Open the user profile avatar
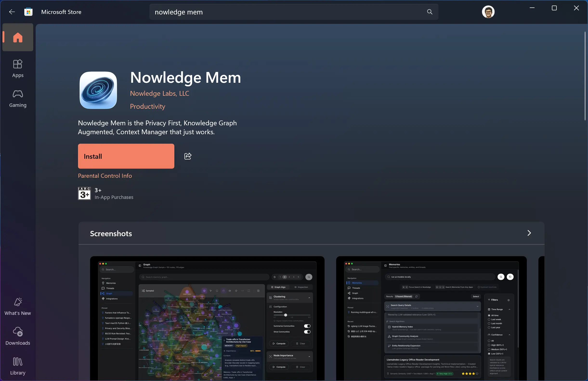The image size is (588, 381). click(488, 12)
